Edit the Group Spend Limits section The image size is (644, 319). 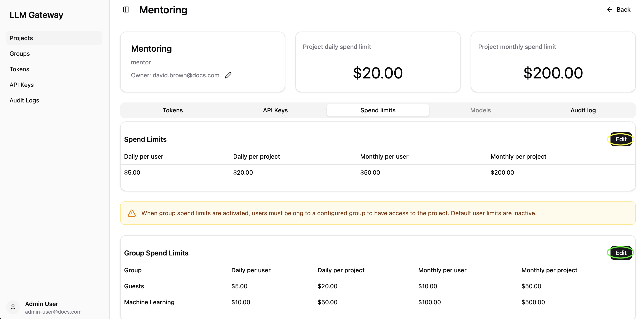click(x=621, y=253)
